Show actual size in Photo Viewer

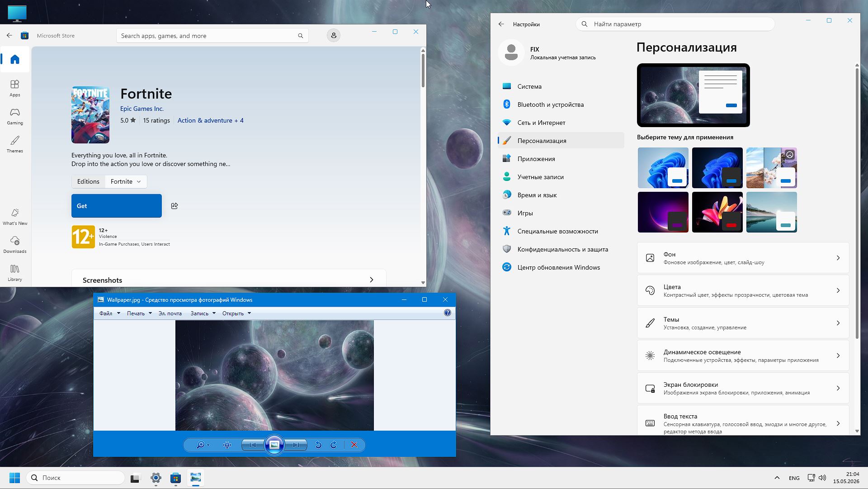pyautogui.click(x=227, y=445)
